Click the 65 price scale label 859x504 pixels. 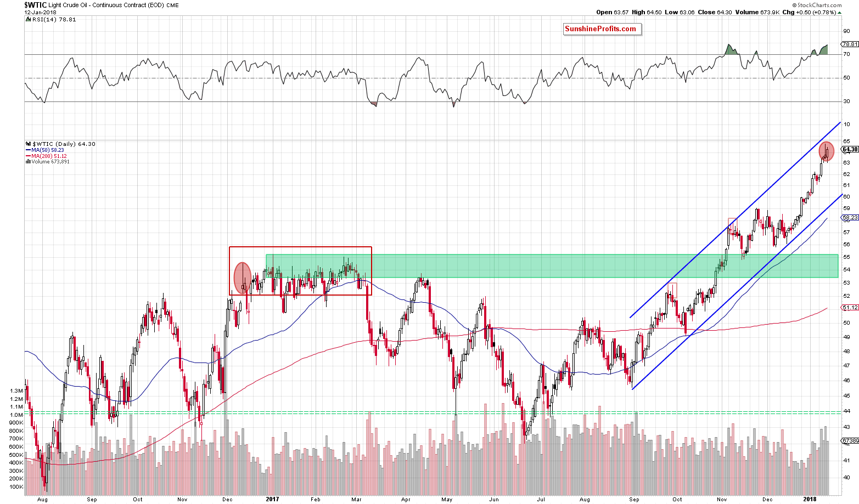pyautogui.click(x=847, y=141)
